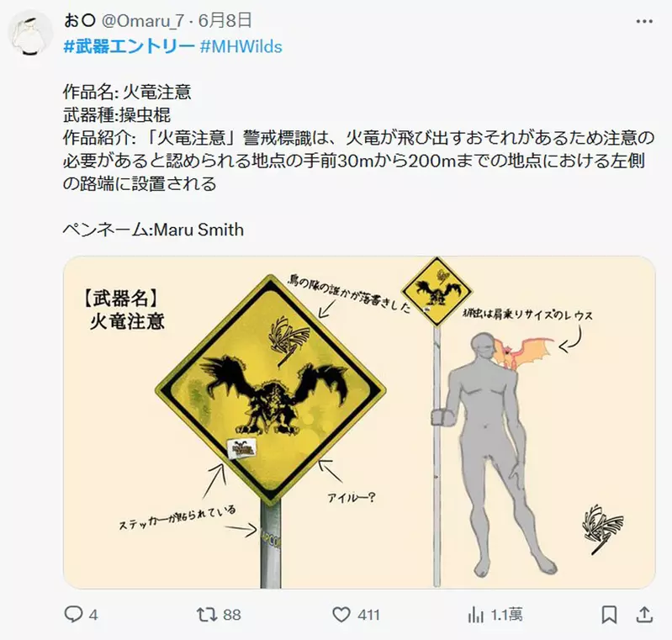Share the post using upload arrow icon
The height and width of the screenshot is (640, 672).
pos(644,614)
